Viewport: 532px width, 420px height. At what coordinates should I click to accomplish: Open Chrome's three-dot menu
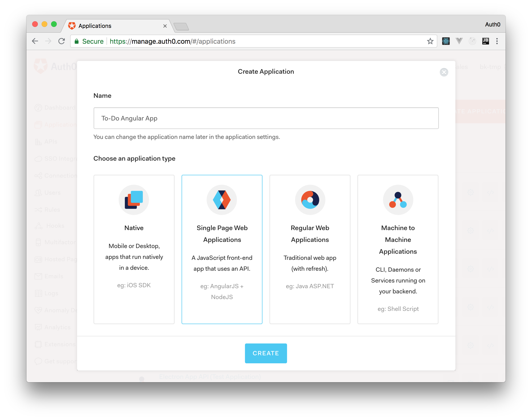(497, 41)
